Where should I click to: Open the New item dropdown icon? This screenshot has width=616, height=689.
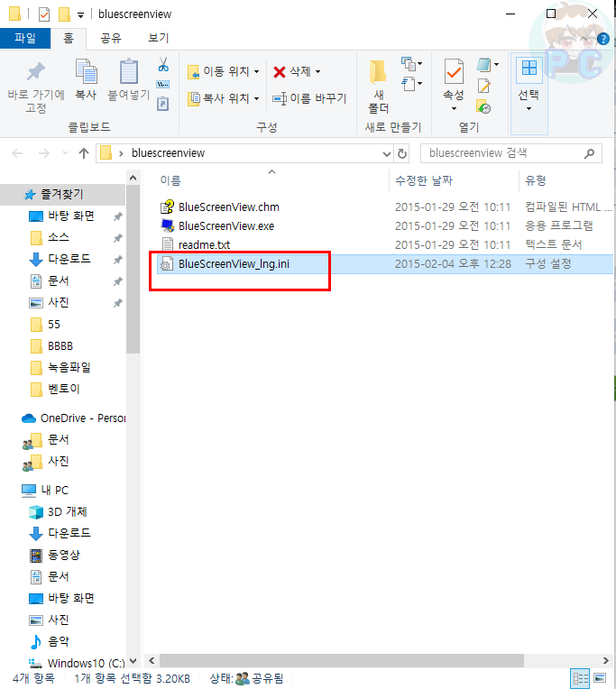coord(411,64)
